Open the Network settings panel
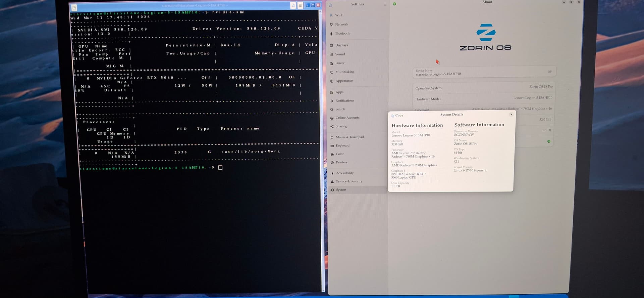The height and width of the screenshot is (298, 644). (357, 24)
